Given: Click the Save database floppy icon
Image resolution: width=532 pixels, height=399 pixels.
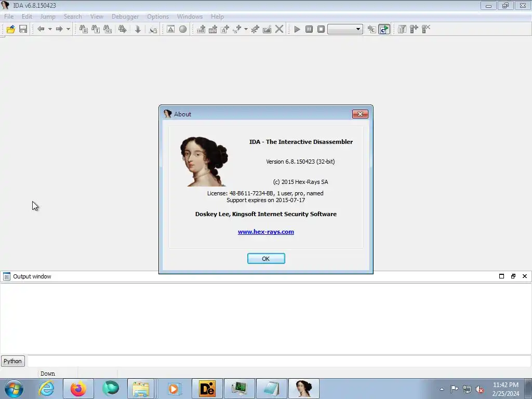Looking at the screenshot, I should click(23, 29).
